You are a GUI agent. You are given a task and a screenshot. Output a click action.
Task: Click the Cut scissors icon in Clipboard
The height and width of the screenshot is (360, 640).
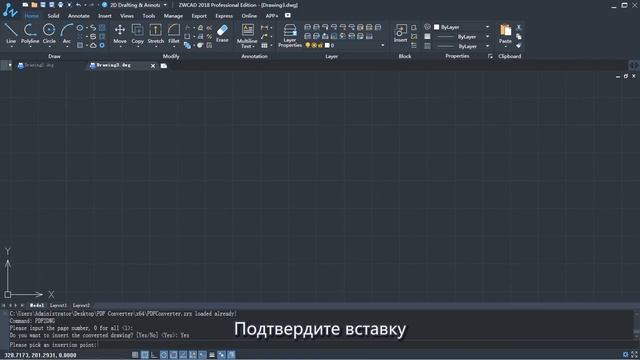coord(519,27)
